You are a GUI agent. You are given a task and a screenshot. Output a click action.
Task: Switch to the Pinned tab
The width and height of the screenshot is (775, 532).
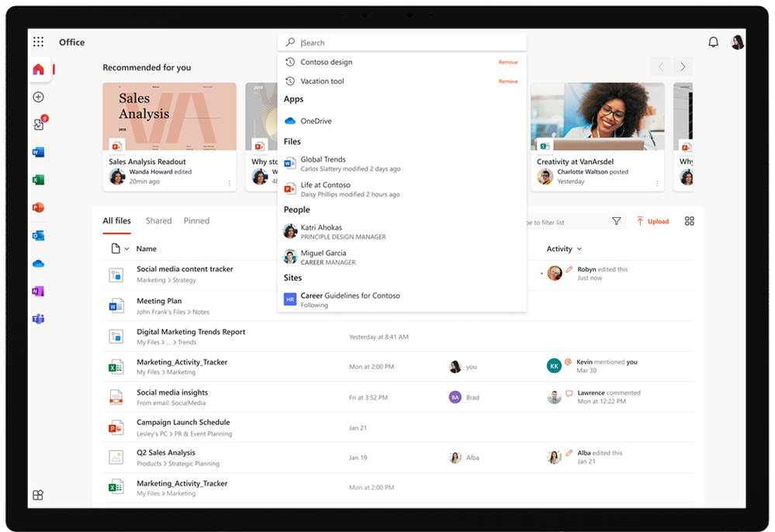tap(196, 221)
